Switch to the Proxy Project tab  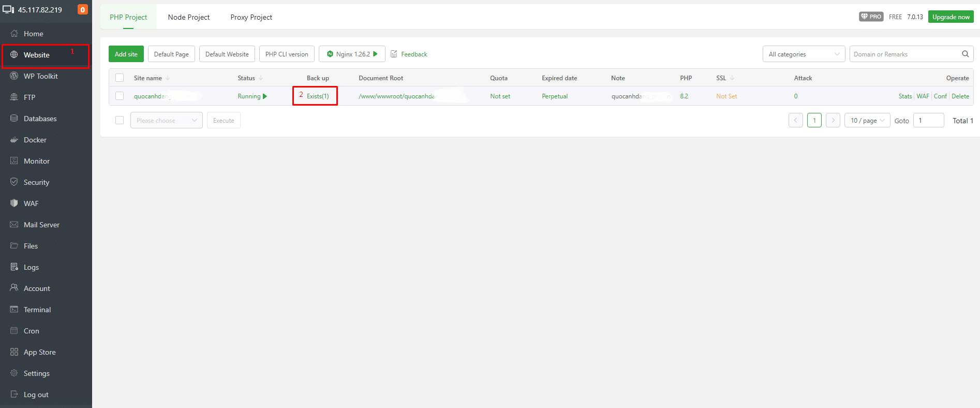(x=251, y=17)
